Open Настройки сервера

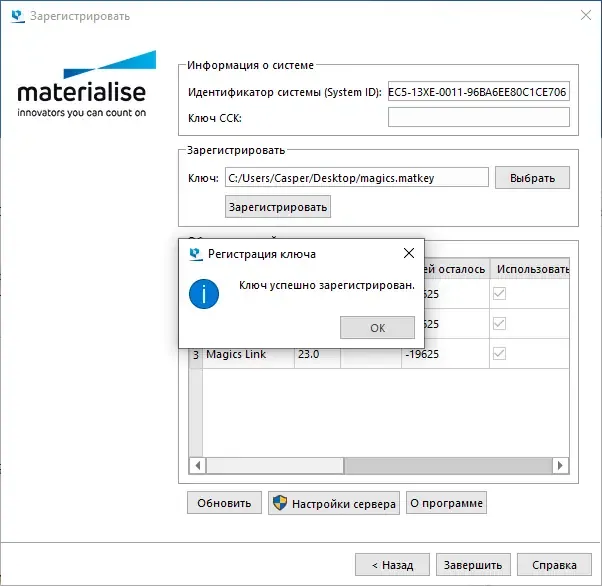click(x=334, y=503)
